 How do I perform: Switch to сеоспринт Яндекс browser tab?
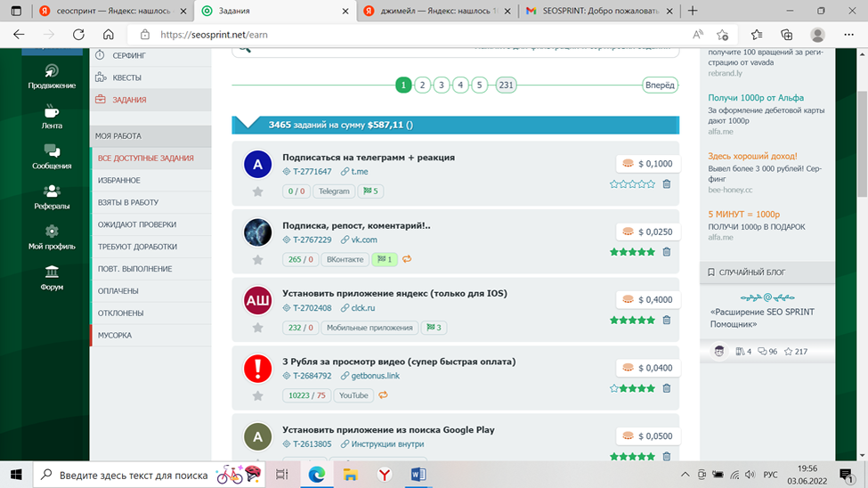(x=113, y=11)
